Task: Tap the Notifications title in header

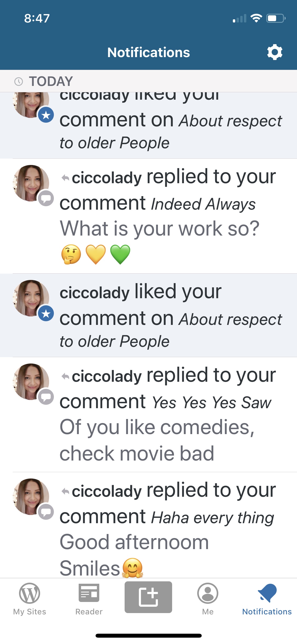Action: click(x=148, y=52)
